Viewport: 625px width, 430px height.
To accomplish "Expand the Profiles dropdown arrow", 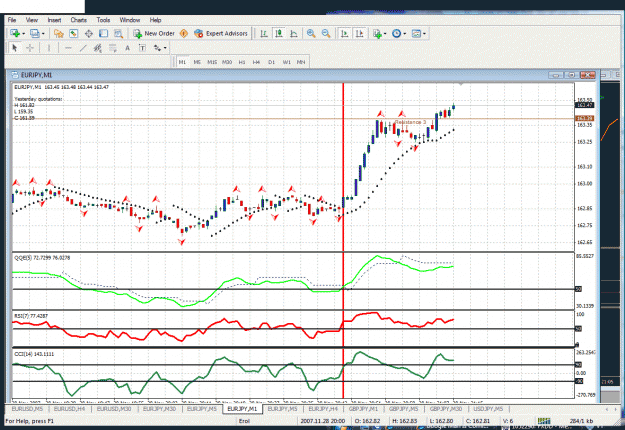I will pos(43,34).
